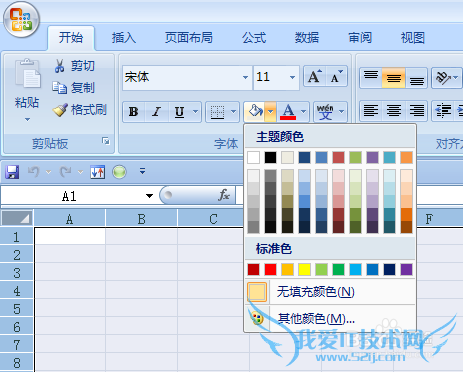Viewport: 463px width, 372px height.
Task: Open the Name Box A1 dropdown
Action: (149, 196)
